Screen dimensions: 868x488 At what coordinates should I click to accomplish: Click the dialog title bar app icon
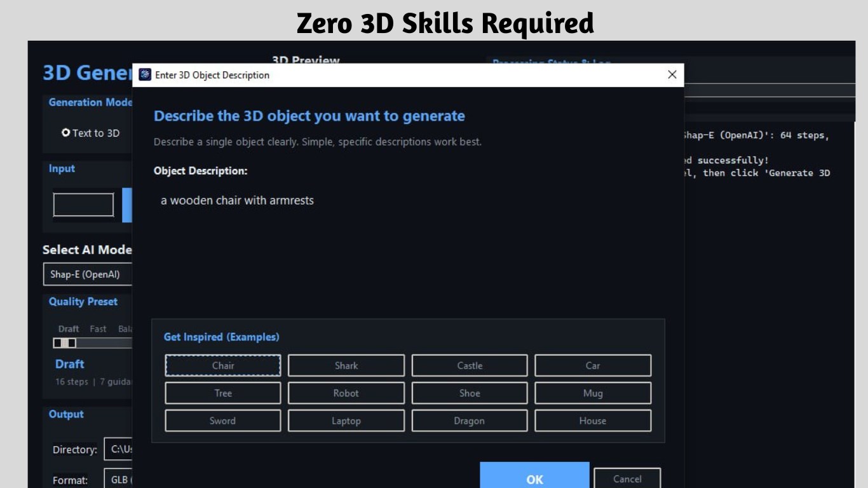pyautogui.click(x=145, y=75)
